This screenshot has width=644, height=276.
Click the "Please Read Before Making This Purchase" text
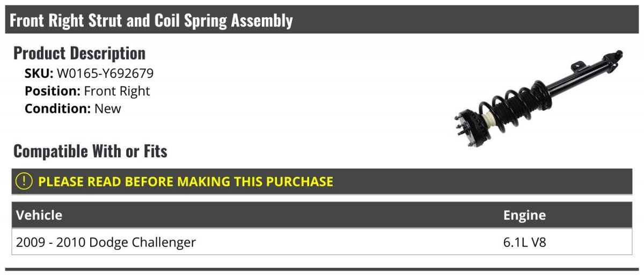[x=185, y=181]
